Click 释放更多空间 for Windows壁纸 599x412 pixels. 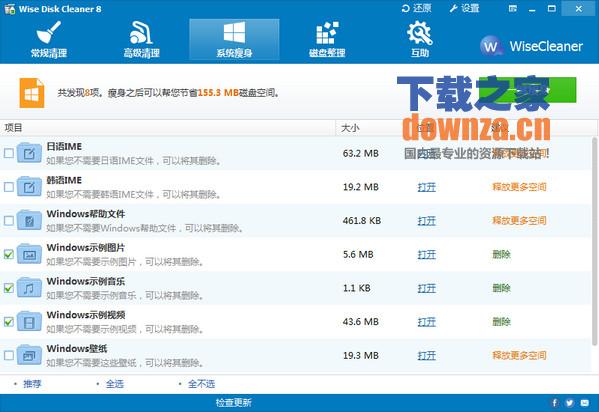coord(519,355)
